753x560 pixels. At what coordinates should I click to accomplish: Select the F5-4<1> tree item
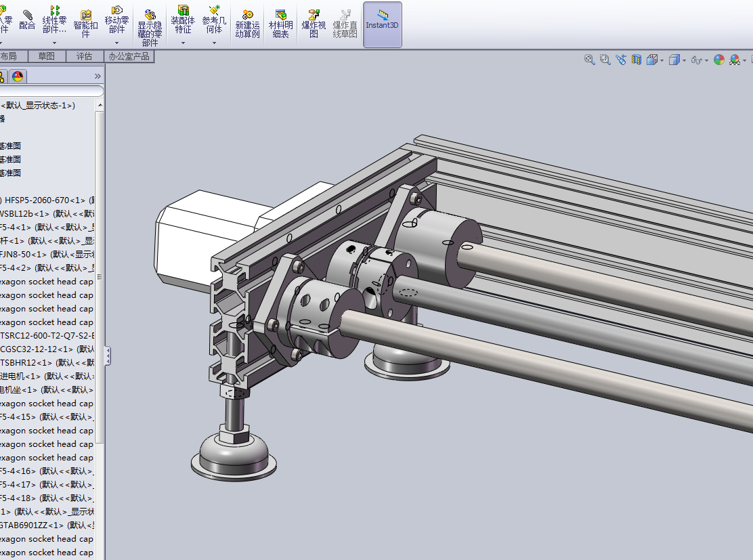tap(47, 227)
